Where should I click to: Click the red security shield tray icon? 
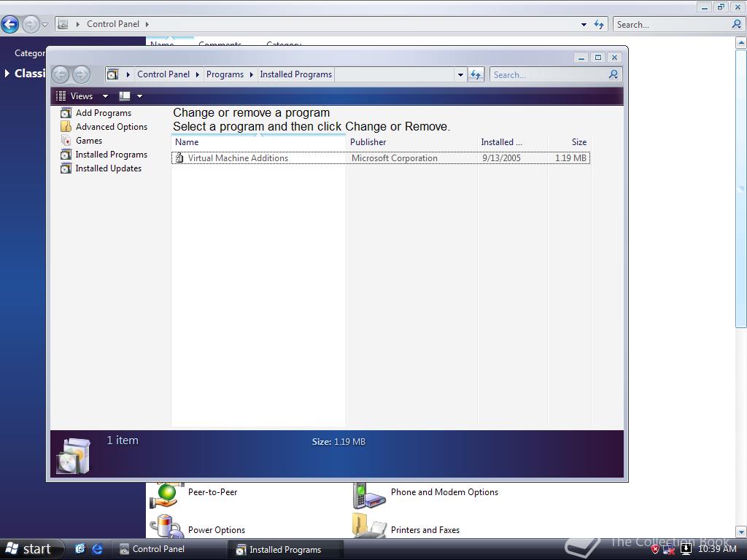pyautogui.click(x=656, y=549)
